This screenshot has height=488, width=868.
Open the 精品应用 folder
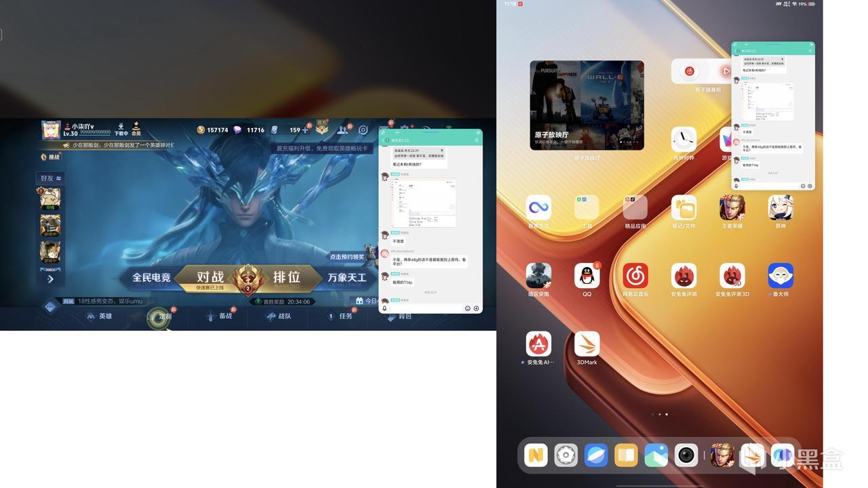coord(635,207)
